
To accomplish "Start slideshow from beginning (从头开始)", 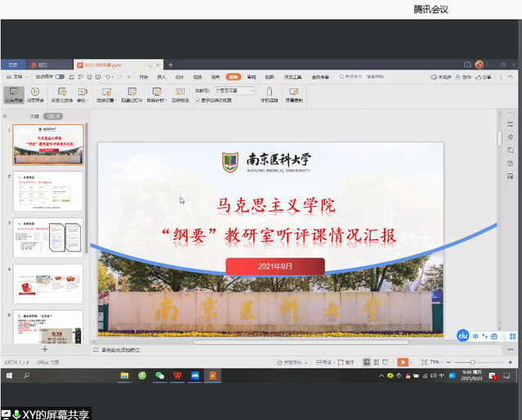I will click(14, 95).
